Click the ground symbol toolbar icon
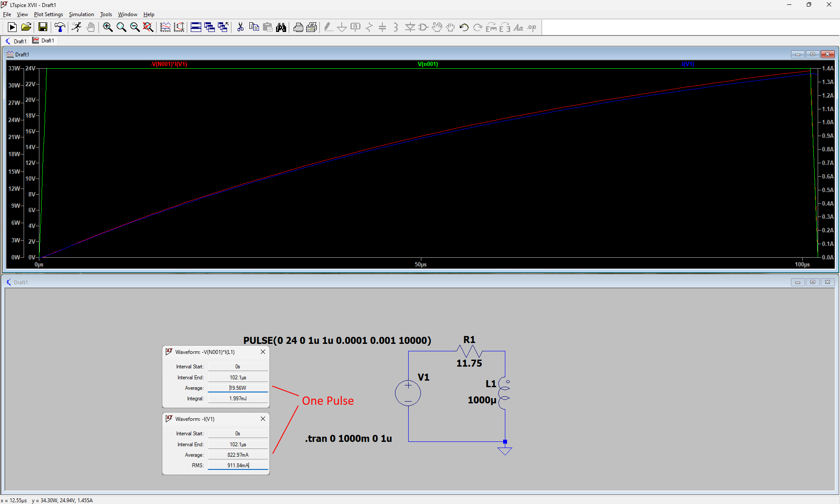The height and width of the screenshot is (504, 840). (x=342, y=27)
